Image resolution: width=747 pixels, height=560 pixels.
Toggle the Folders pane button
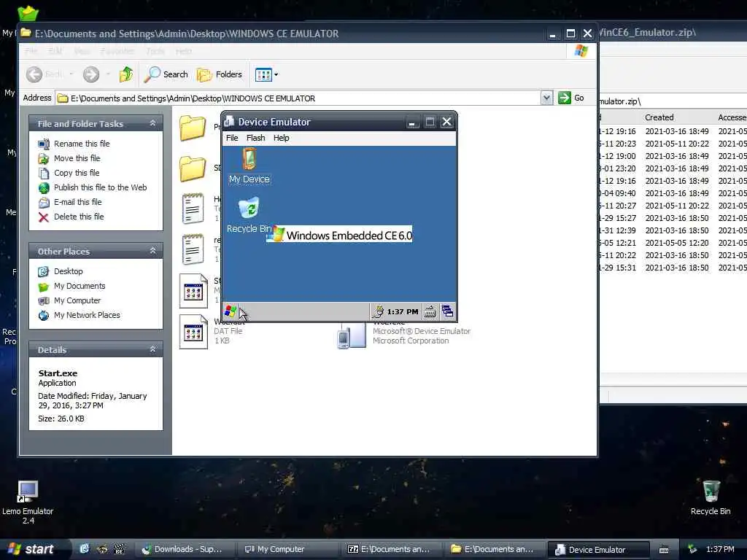(220, 74)
